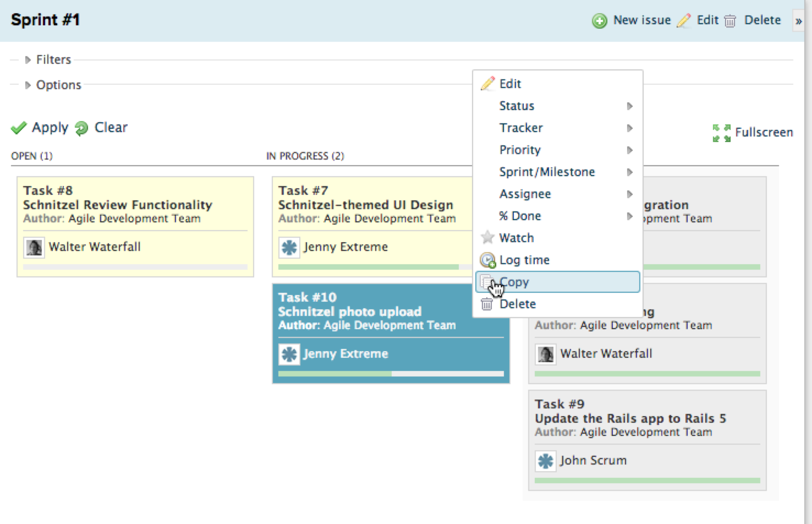Open the % Done submenu arrow
Screen dimensions: 812x524
click(x=630, y=216)
